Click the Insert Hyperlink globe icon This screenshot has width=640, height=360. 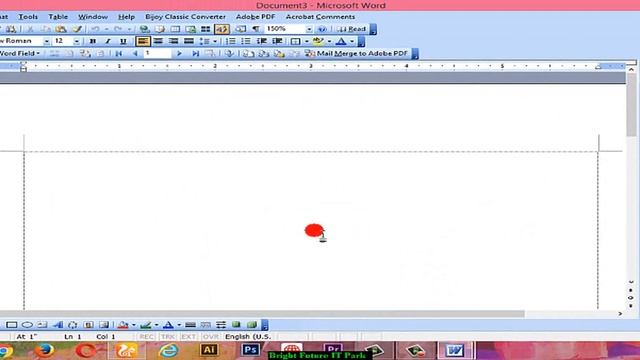point(144,29)
